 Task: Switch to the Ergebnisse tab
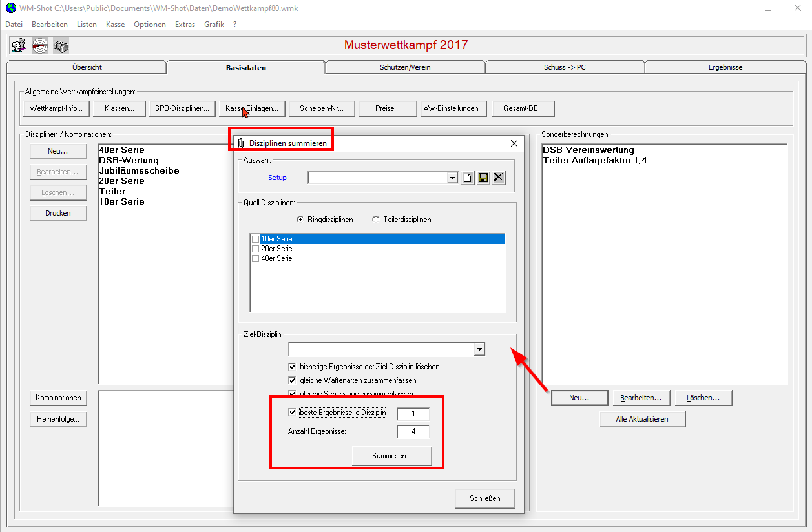pyautogui.click(x=725, y=67)
